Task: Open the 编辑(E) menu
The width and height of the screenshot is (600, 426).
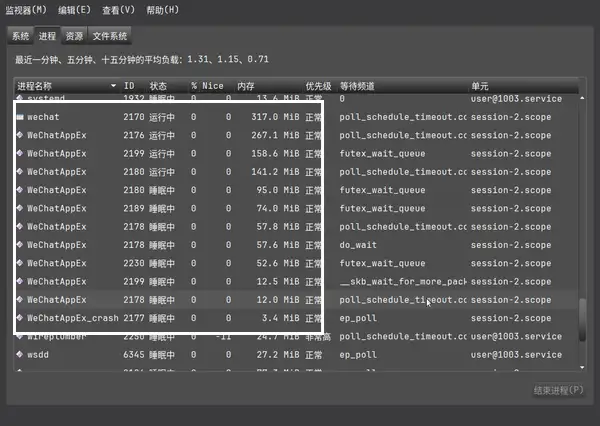Action: (x=74, y=10)
